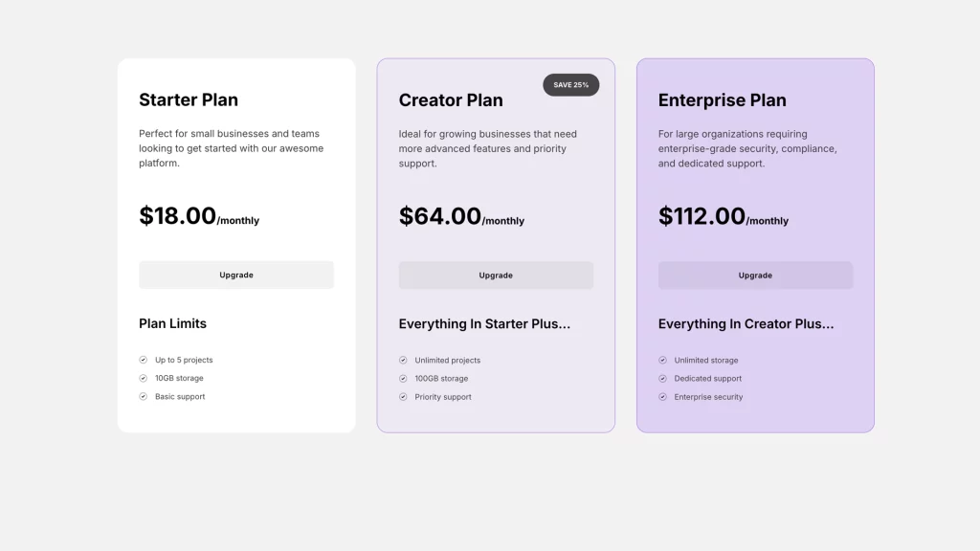Click check icon next to Unlimited projects
The width and height of the screenshot is (980, 551).
[403, 361]
